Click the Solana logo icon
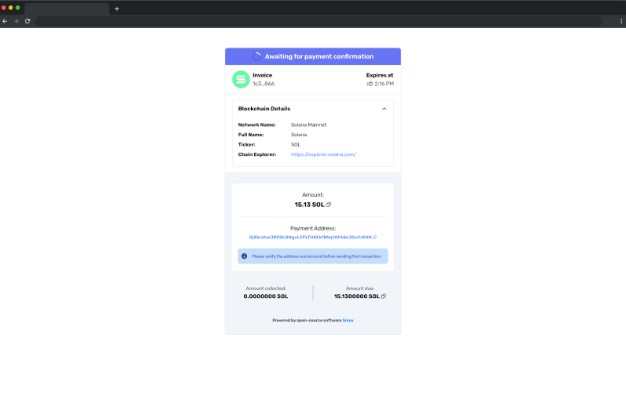 (x=241, y=79)
